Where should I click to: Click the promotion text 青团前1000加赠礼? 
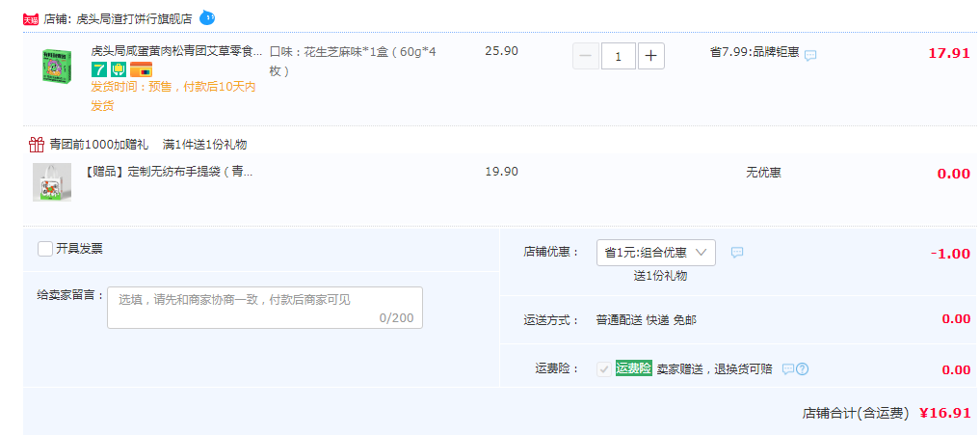coord(98,145)
